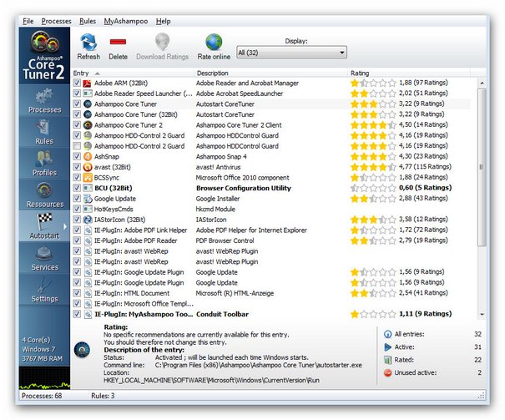This screenshot has width=505, height=420.
Task: Disable the HotKeysCmds checkbox
Action: [x=77, y=209]
